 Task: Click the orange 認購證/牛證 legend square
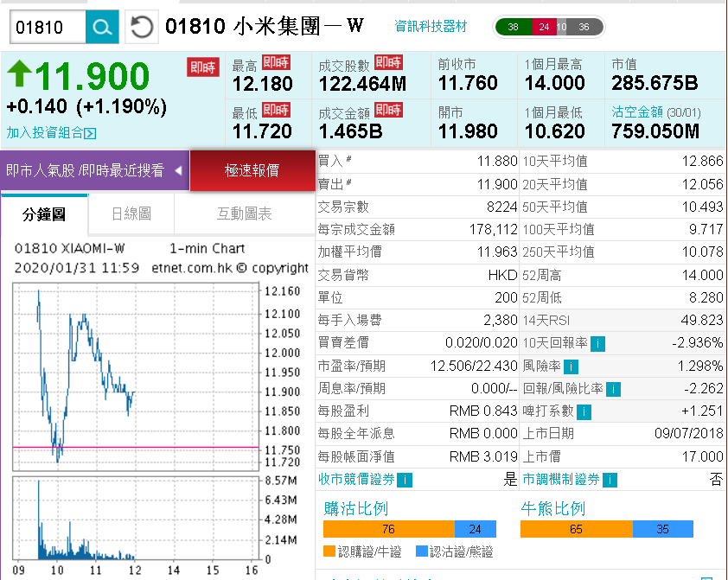329,551
